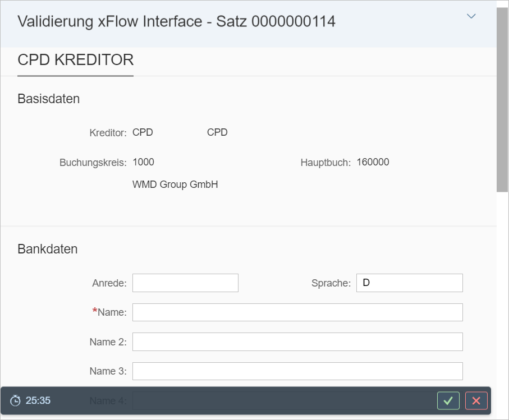Select the Basisdaten section heading
509x420 pixels.
coord(49,99)
